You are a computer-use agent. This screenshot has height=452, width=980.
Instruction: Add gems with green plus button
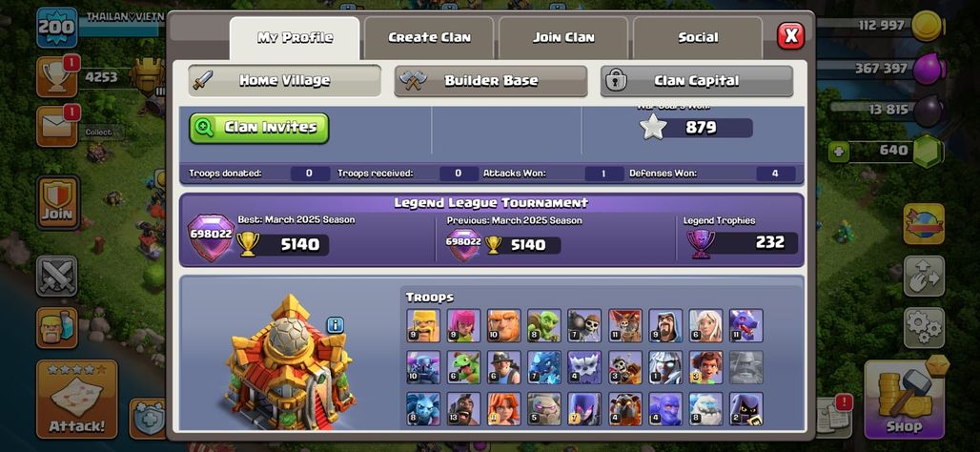tap(839, 152)
